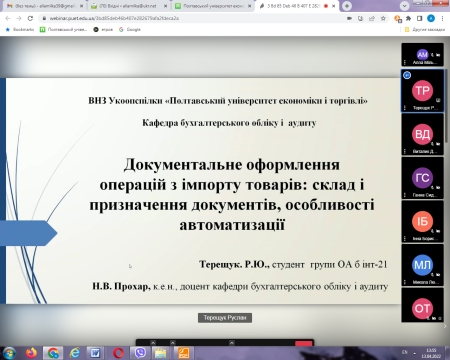Image resolution: width=450 pixels, height=360 pixels.
Task: Reload the webinar page
Action: 30,18
